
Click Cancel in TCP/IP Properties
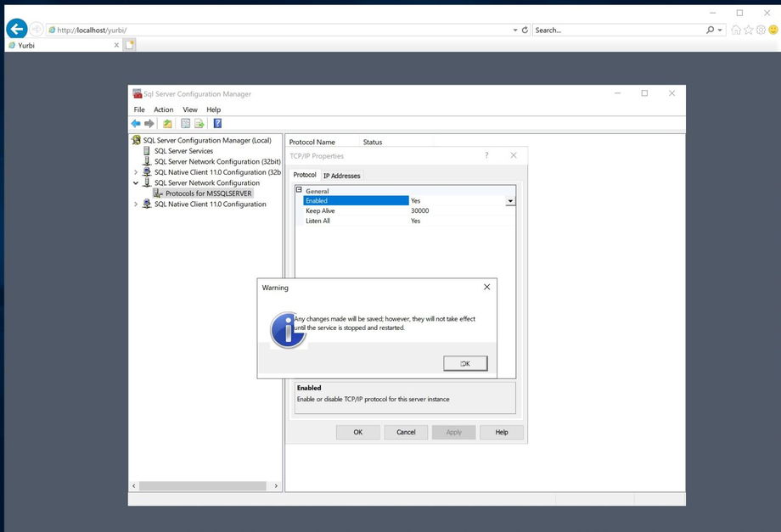point(406,432)
